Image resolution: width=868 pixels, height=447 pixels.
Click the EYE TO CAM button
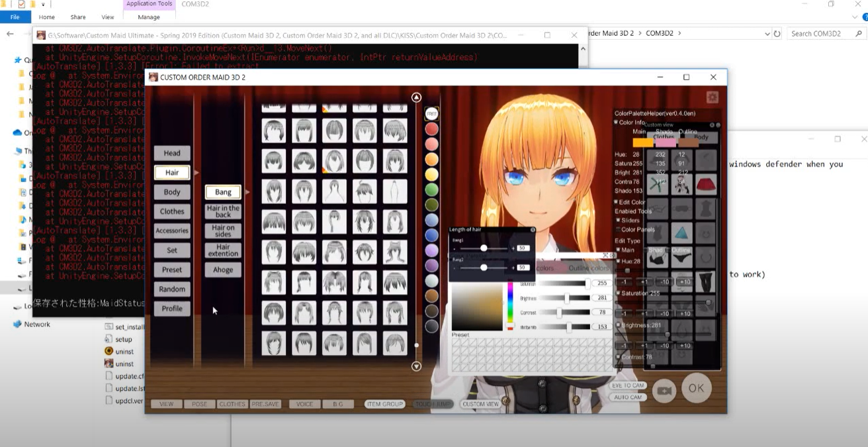(628, 385)
